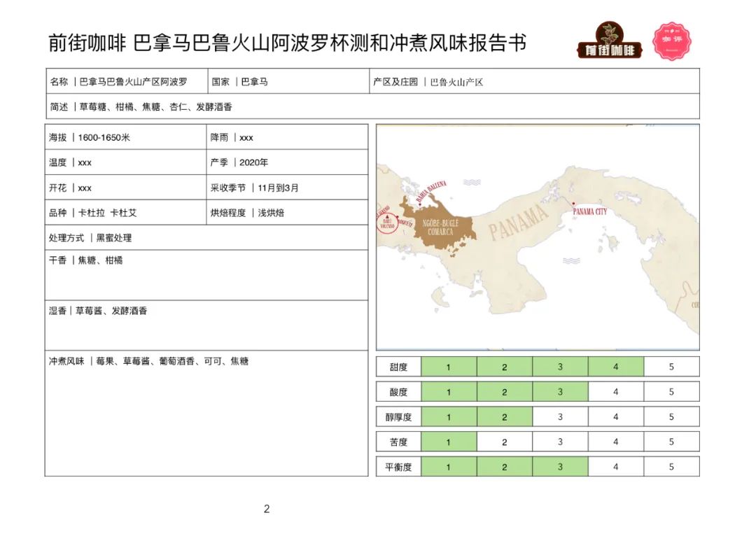Click the 产区及庄园 cell reading 巴鲁火山产区
Screen dimensions: 756x534
click(x=534, y=81)
